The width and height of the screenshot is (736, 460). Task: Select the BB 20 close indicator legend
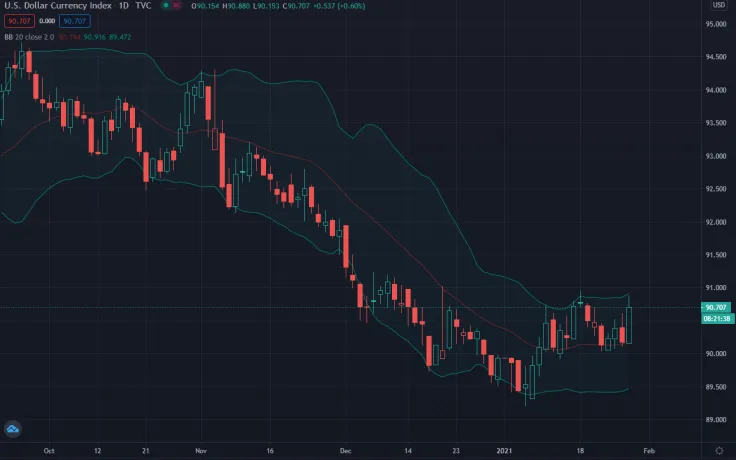click(28, 37)
